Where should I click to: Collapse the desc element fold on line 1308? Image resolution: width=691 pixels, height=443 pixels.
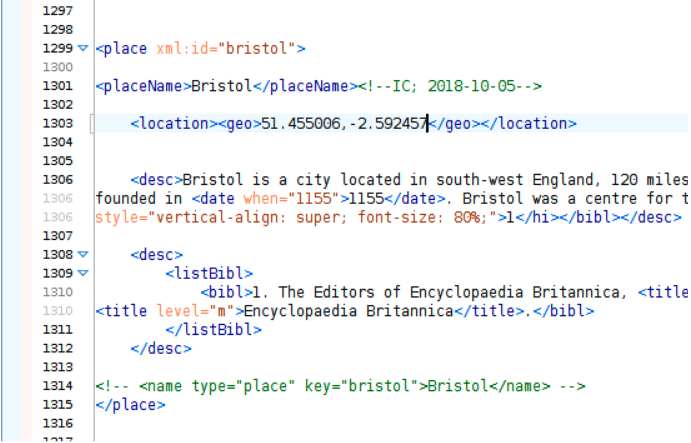pyautogui.click(x=83, y=256)
